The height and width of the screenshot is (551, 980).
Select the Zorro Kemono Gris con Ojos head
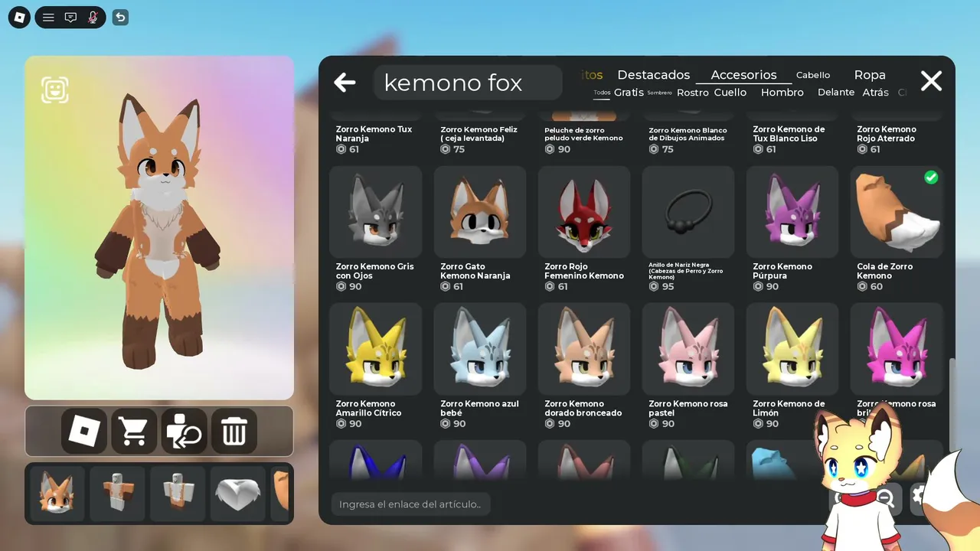point(376,212)
